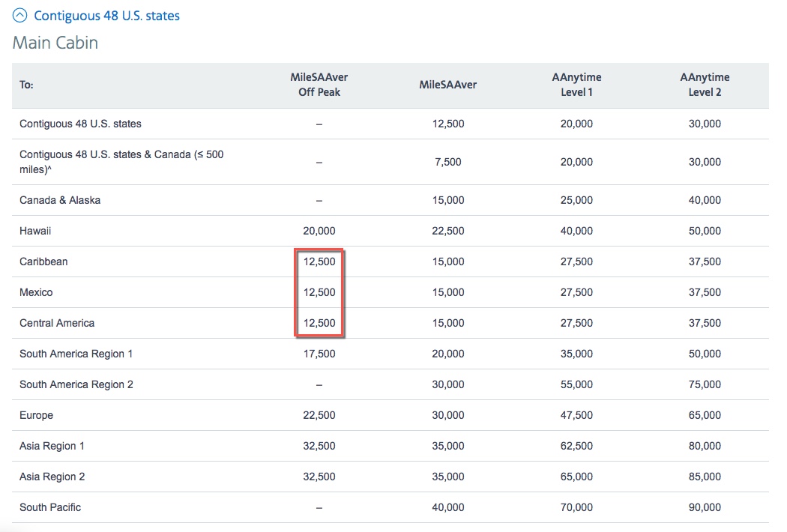Screen dimensions: 787x532
Task: Select the '≤ 500 miles' Canada row label
Action: (x=121, y=162)
